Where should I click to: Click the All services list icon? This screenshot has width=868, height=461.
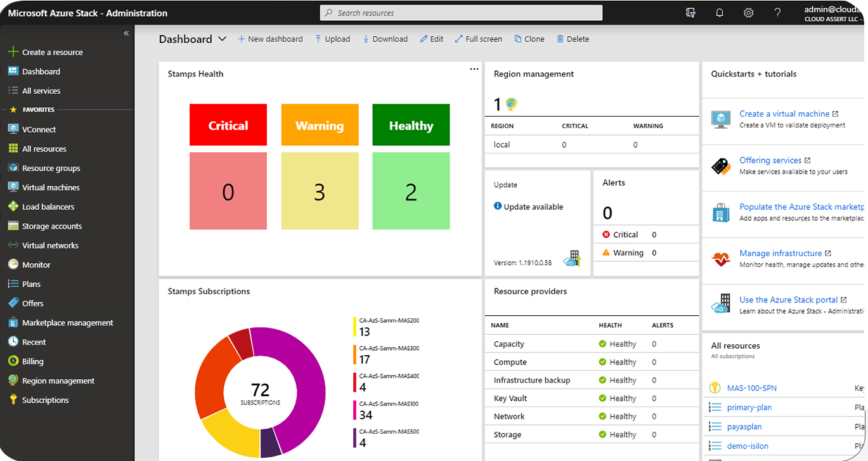pyautogui.click(x=13, y=91)
